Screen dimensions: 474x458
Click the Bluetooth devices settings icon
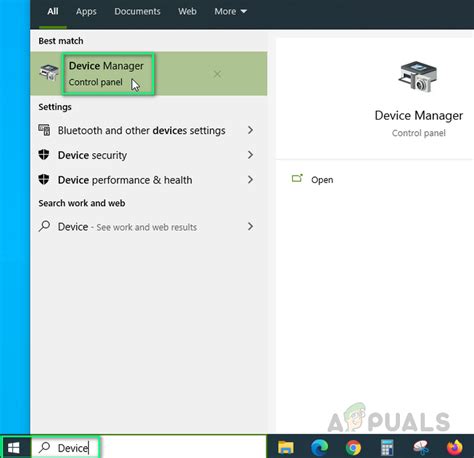point(44,130)
